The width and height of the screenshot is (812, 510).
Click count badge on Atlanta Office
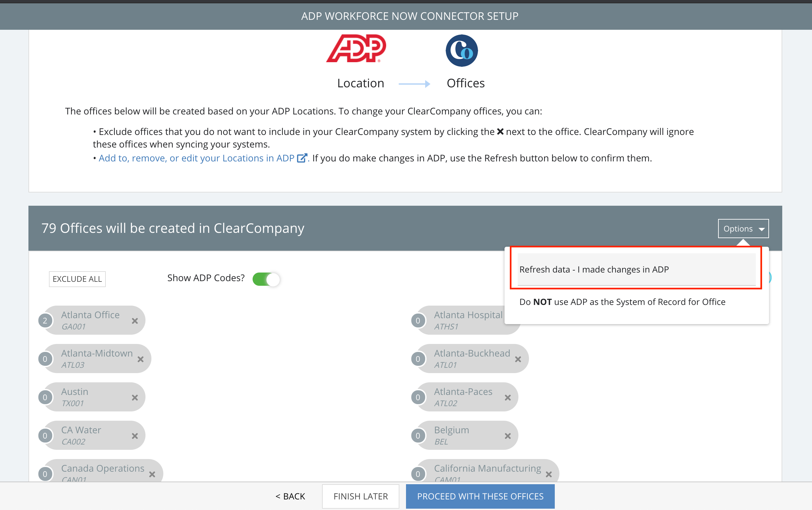point(45,320)
